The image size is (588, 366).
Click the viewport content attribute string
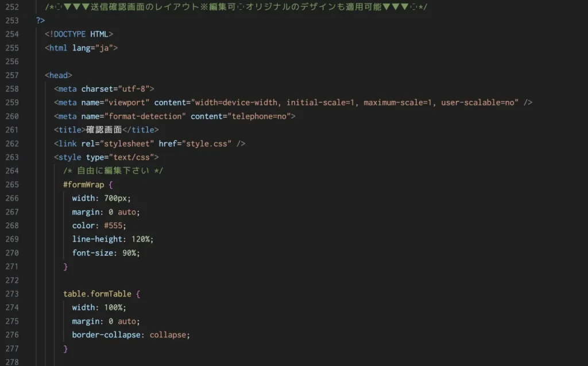point(355,103)
